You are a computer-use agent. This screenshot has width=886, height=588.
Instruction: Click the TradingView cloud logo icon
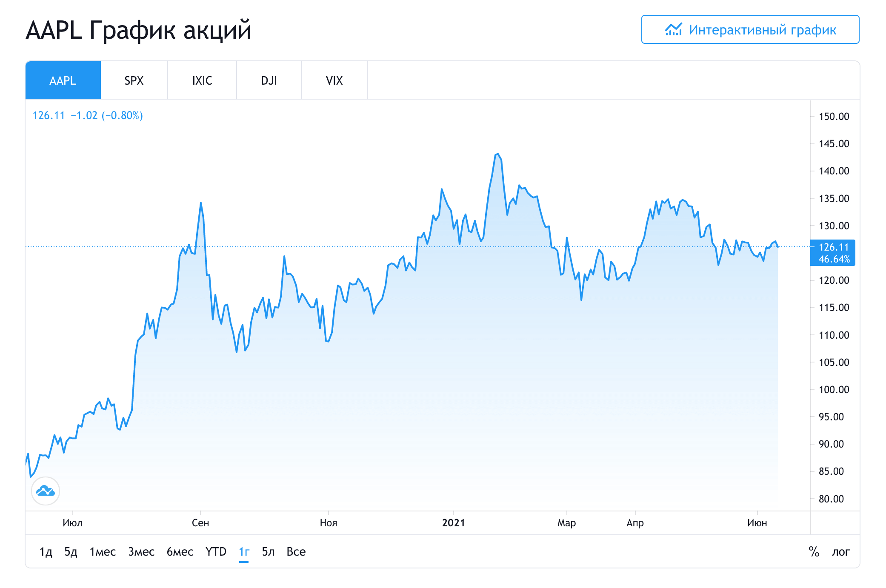pos(46,491)
